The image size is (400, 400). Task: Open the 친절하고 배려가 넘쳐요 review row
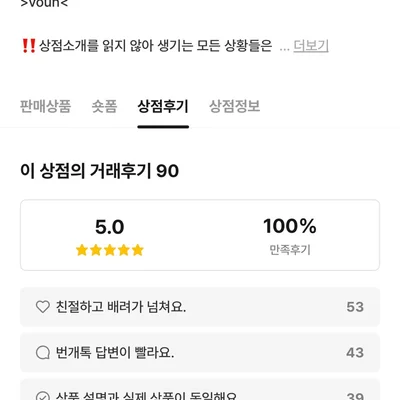click(x=200, y=307)
